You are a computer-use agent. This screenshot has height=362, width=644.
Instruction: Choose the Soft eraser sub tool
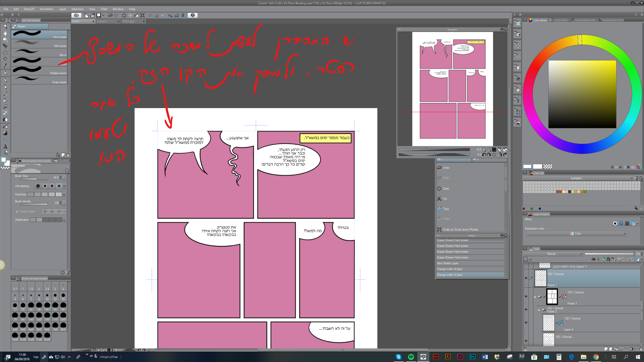[x=40, y=43]
